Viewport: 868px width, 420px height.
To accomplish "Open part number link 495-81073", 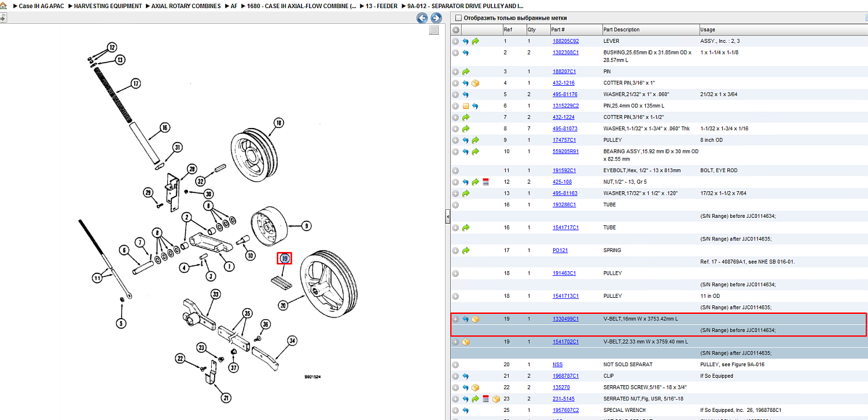I will (565, 129).
